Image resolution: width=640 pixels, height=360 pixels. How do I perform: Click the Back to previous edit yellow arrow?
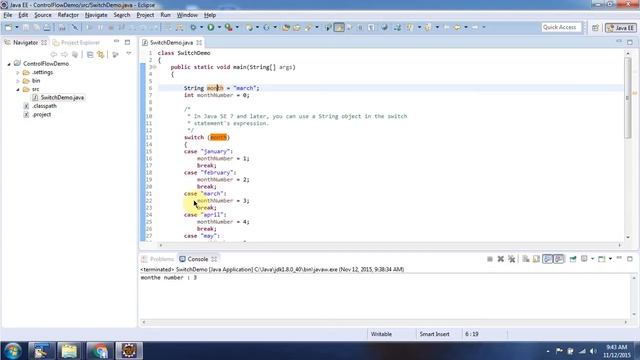tap(457, 27)
